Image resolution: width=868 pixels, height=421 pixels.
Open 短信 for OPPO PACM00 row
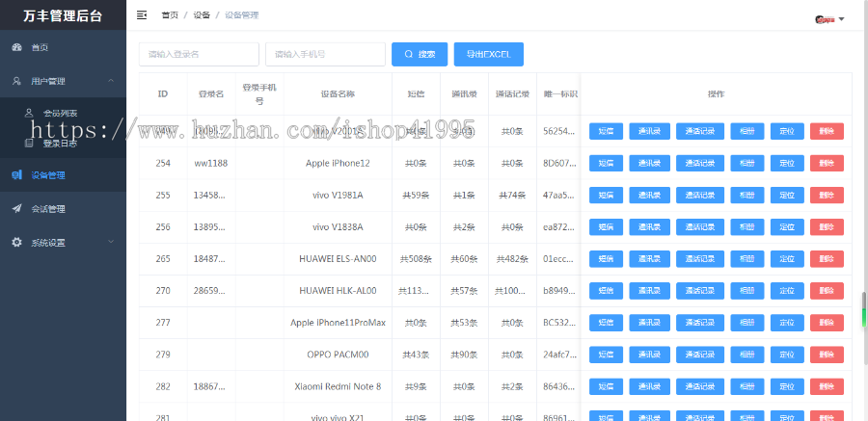(x=607, y=355)
